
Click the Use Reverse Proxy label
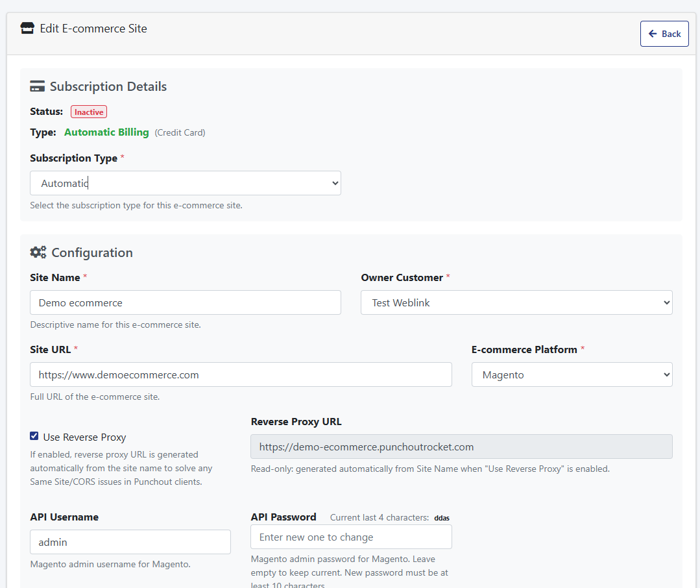pyautogui.click(x=84, y=437)
